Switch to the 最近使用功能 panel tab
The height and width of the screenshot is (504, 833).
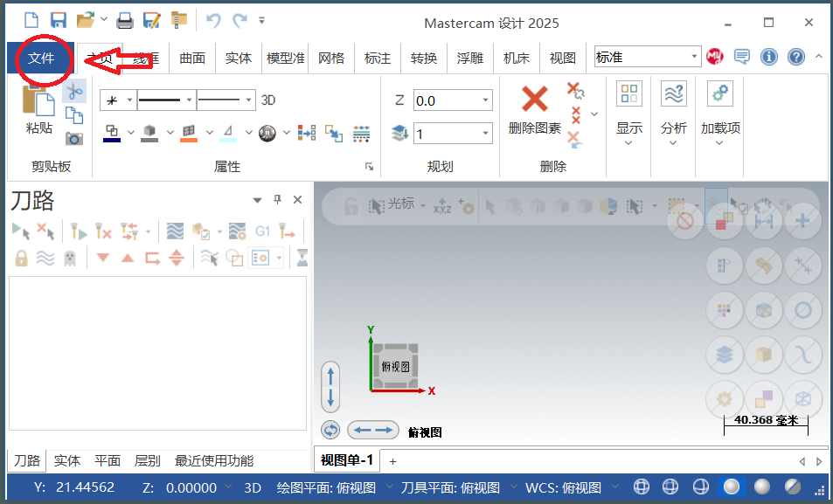(x=214, y=460)
